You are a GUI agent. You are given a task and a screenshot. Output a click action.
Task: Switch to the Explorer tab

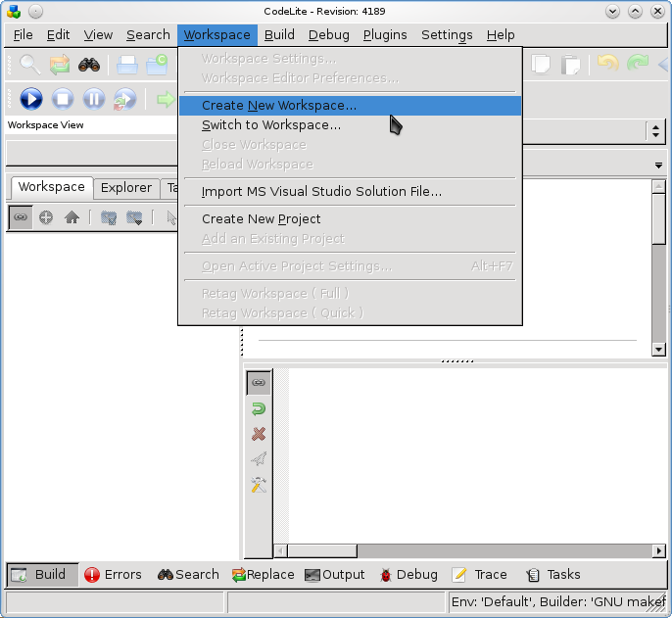point(126,188)
